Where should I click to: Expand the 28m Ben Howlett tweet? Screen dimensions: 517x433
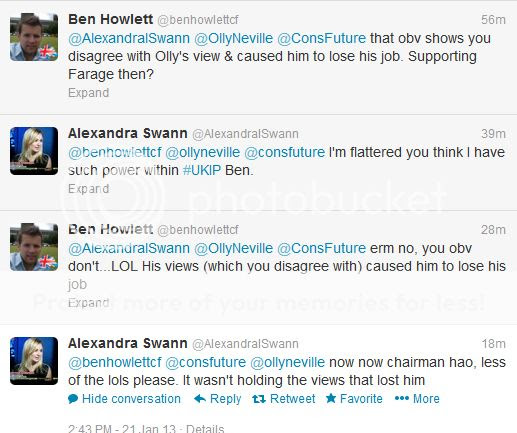(89, 303)
